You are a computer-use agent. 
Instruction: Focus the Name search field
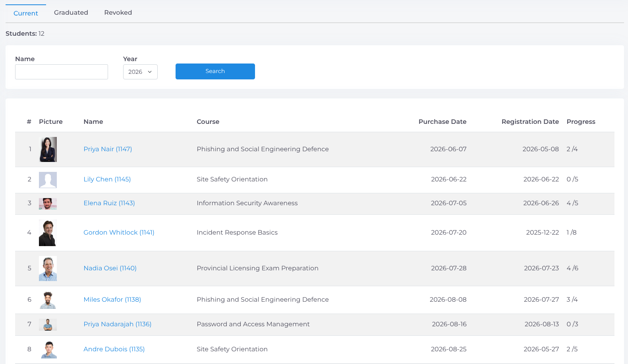click(62, 72)
